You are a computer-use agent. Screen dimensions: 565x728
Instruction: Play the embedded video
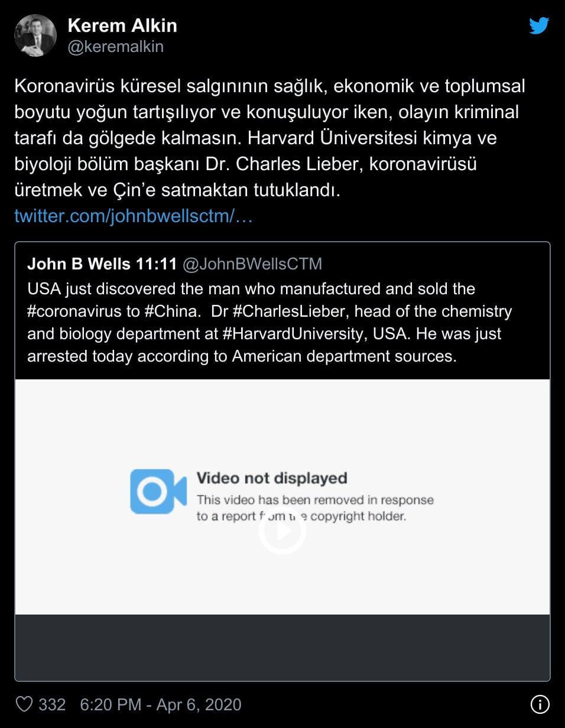282,531
